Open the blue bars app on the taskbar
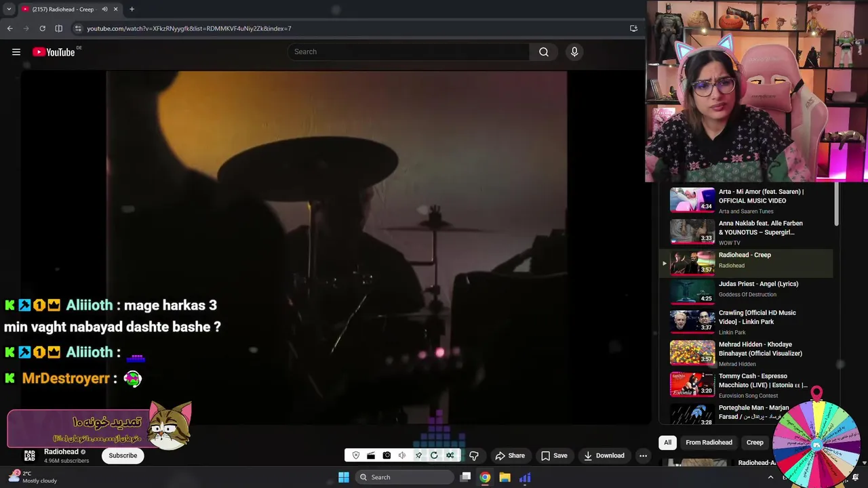 (x=525, y=477)
